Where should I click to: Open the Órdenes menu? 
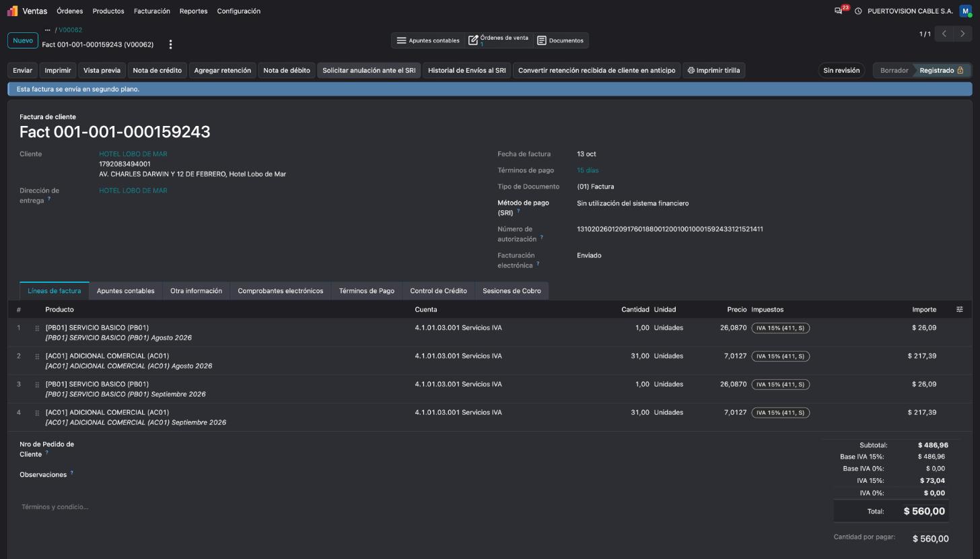pos(70,11)
